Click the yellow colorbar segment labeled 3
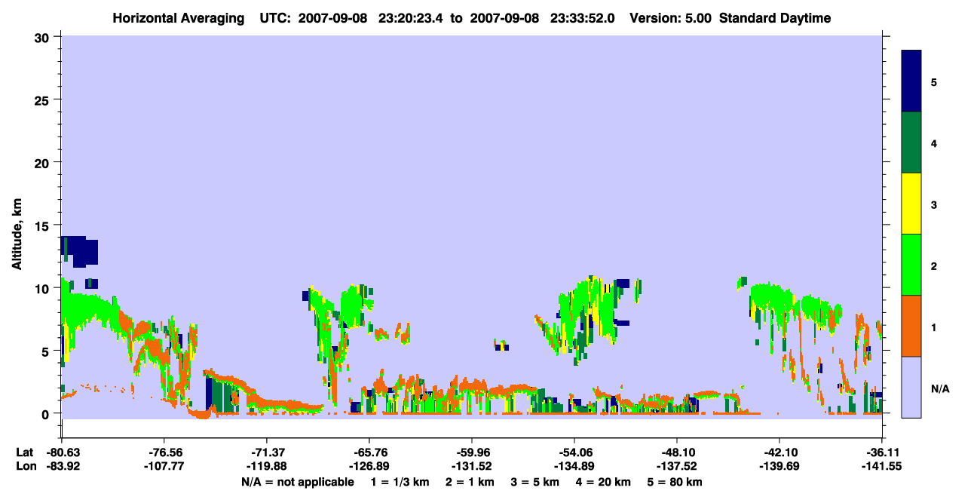 click(x=911, y=204)
